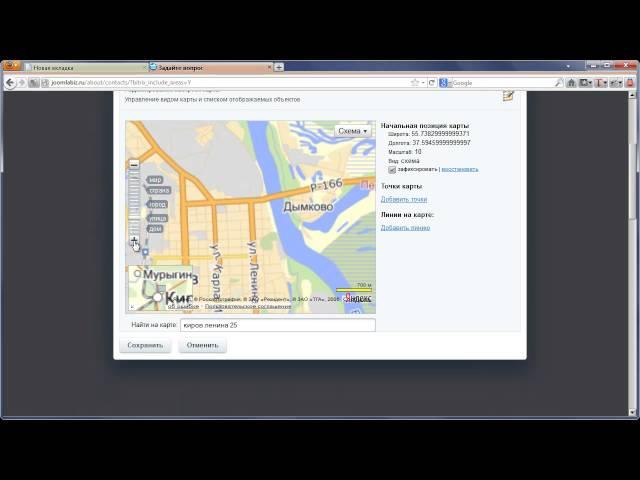Close the 'Задайте вопрос' tab
640x480 pixels.
(269, 67)
